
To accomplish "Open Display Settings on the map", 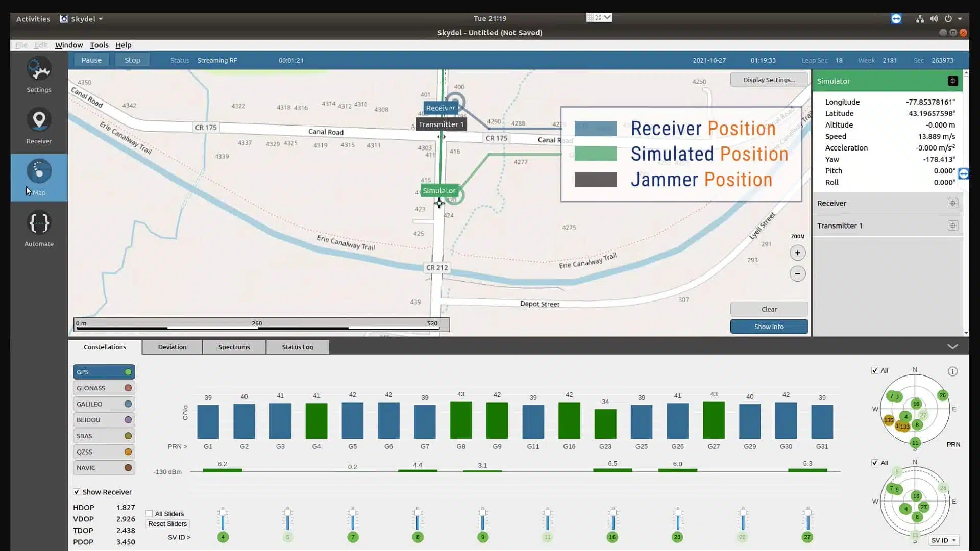I will 769,80.
